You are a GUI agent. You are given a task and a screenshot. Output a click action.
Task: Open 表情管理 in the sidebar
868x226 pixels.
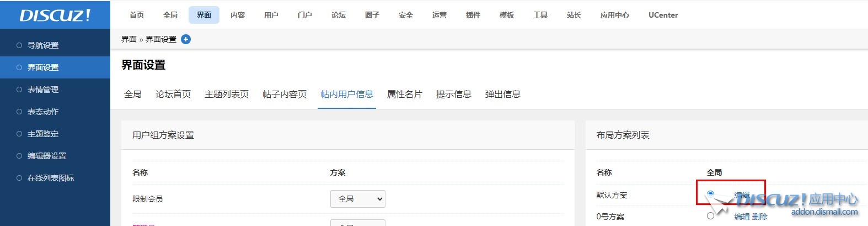(43, 90)
